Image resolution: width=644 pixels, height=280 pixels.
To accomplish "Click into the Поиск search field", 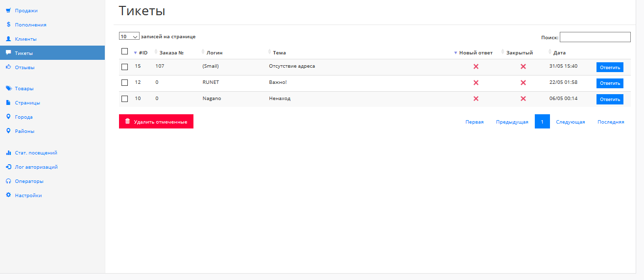I will click(x=595, y=37).
